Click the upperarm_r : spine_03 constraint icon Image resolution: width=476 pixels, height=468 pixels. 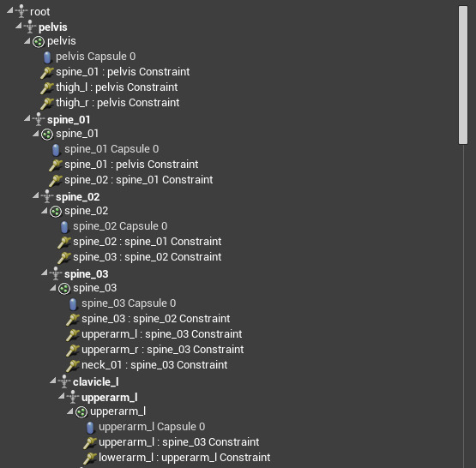tap(73, 350)
